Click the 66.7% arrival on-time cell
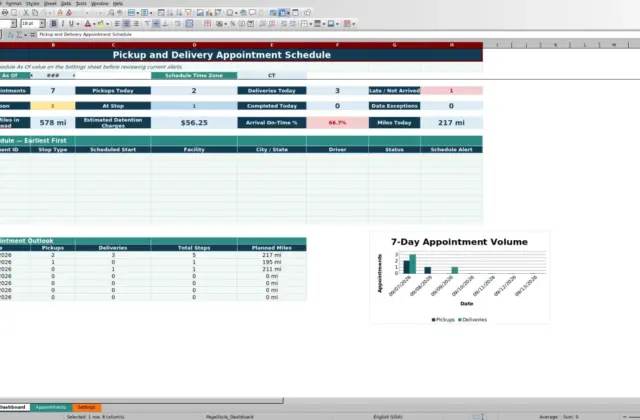640x420 pixels. 337,122
